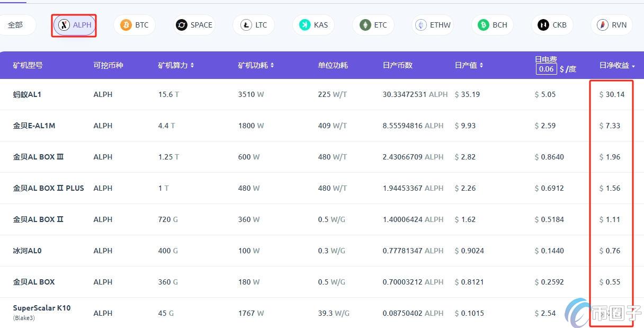The height and width of the screenshot is (328, 644).
Task: Sort the table by 日产值
Action: tap(469, 65)
